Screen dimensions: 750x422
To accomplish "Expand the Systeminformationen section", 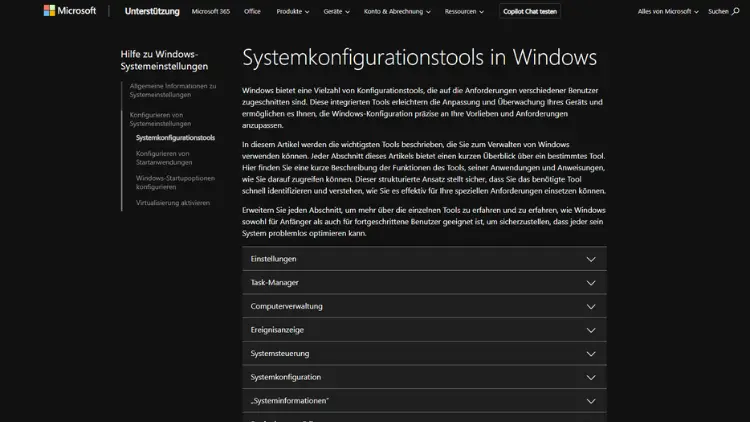I will pyautogui.click(x=424, y=401).
